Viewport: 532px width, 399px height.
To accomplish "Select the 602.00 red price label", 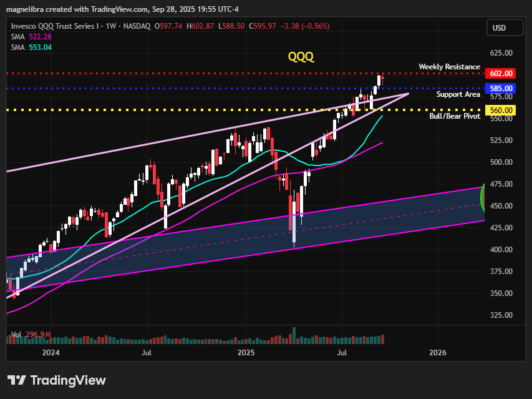I will coord(501,73).
